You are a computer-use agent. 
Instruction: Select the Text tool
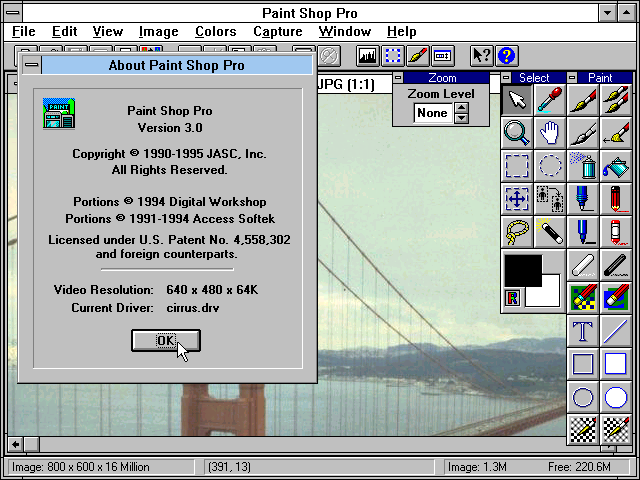click(x=583, y=331)
